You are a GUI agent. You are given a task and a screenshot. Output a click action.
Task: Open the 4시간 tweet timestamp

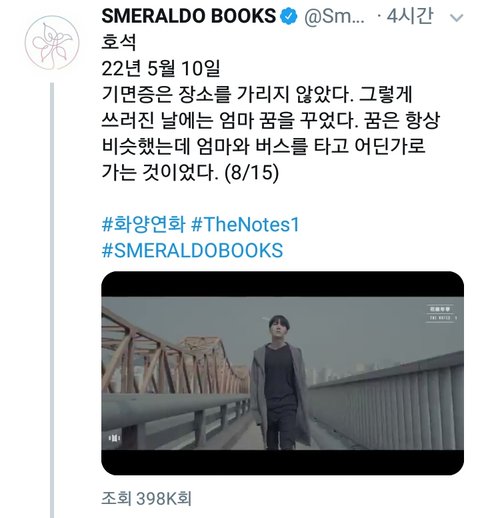[x=409, y=16]
